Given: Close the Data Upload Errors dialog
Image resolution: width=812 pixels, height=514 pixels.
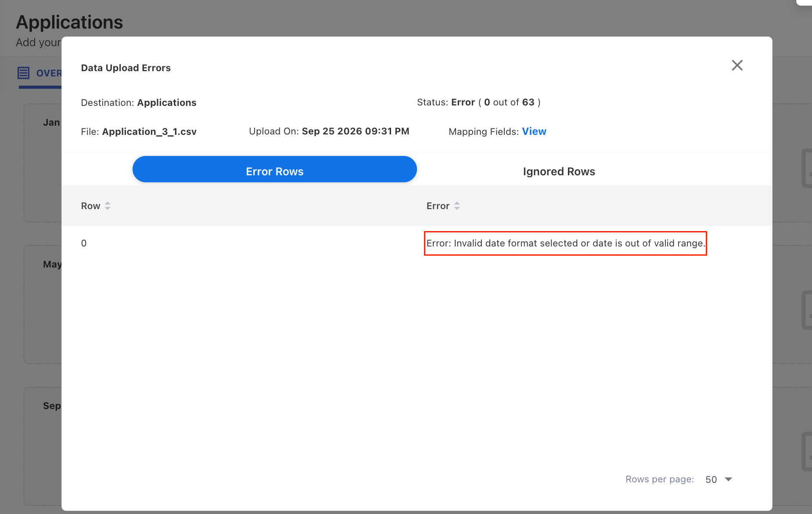Looking at the screenshot, I should [x=737, y=65].
